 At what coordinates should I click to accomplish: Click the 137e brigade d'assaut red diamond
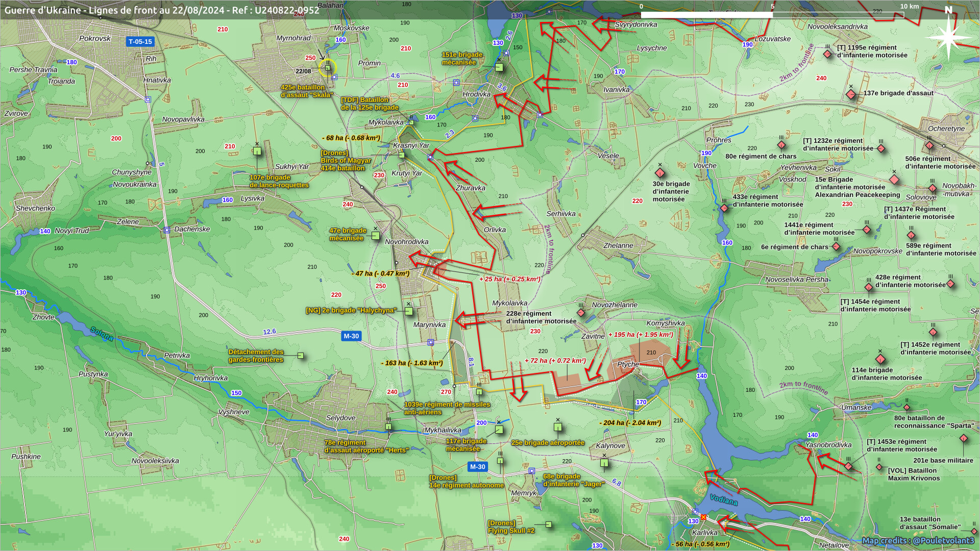click(851, 94)
